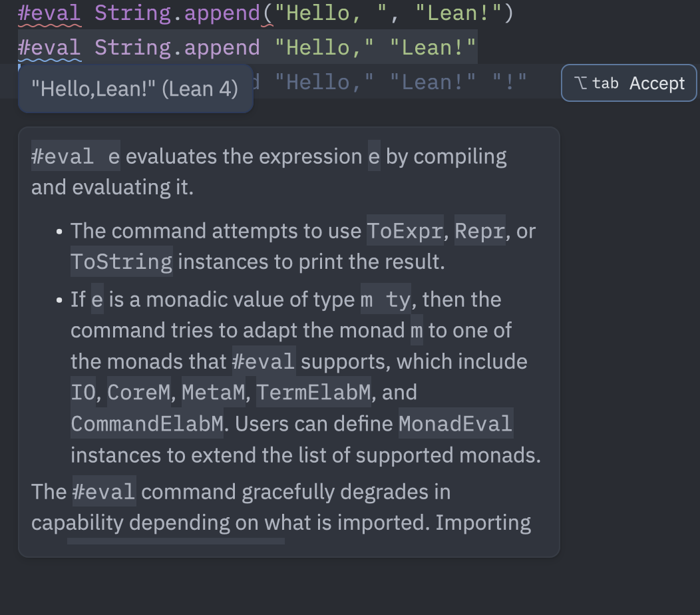Click the IO monad name in docs
The width and height of the screenshot is (700, 615).
[83, 393]
